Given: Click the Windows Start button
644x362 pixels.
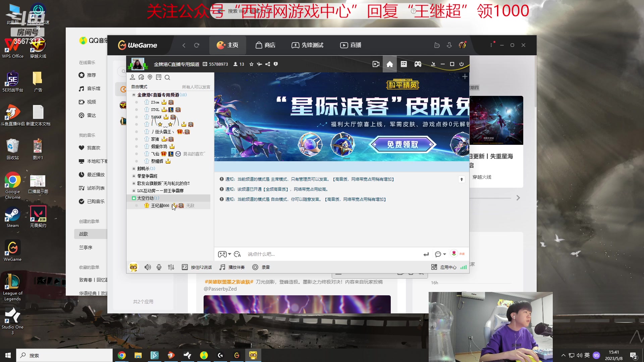Looking at the screenshot, I should coord(8,355).
